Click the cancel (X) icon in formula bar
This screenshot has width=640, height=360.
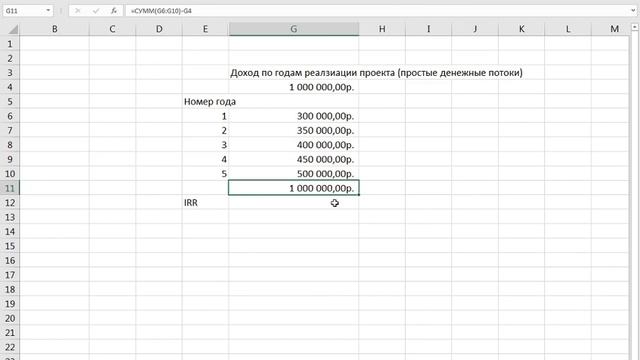coord(78,11)
